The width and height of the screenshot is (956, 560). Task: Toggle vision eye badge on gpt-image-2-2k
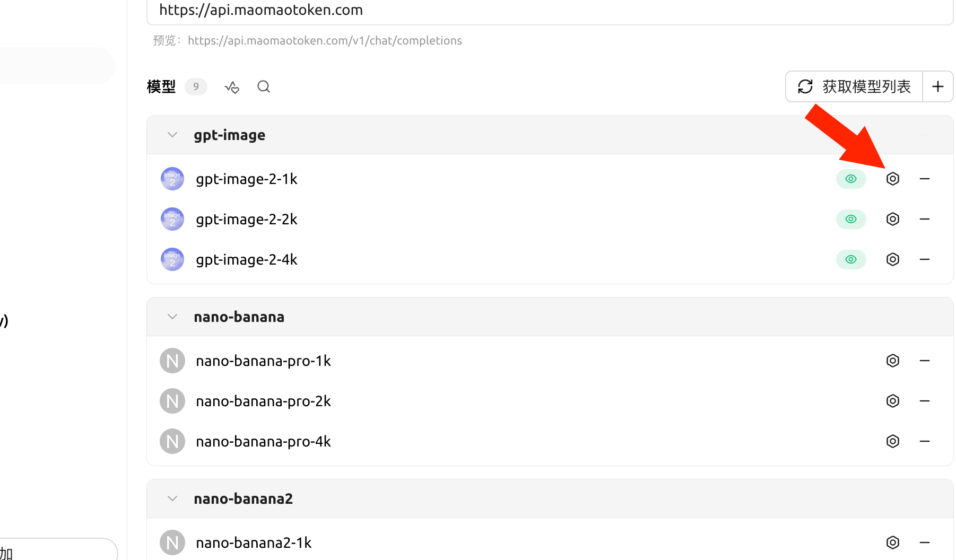[851, 219]
